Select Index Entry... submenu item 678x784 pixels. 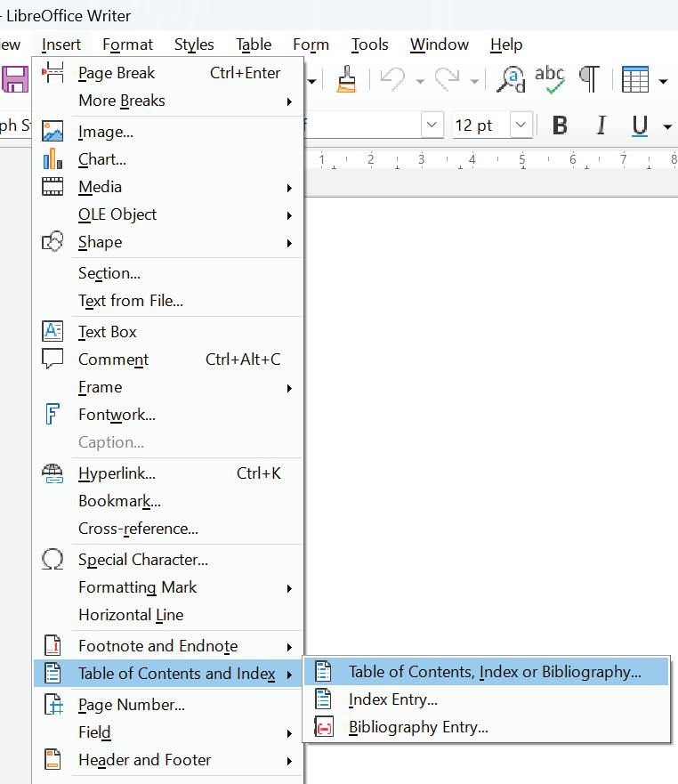(487, 699)
